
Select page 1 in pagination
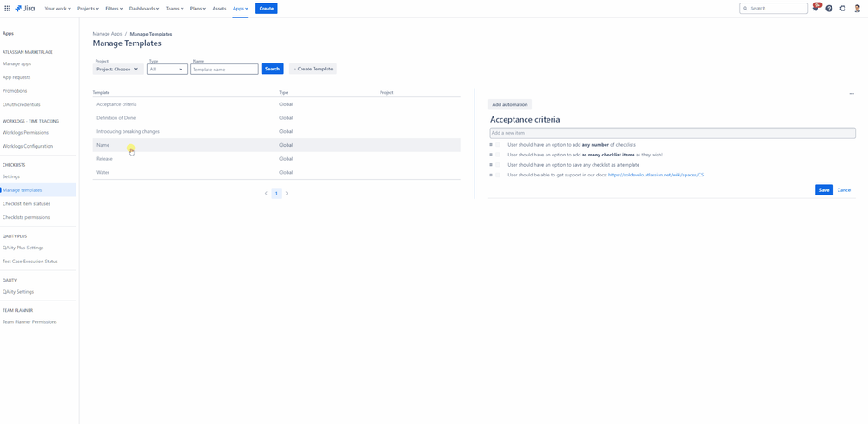[276, 193]
